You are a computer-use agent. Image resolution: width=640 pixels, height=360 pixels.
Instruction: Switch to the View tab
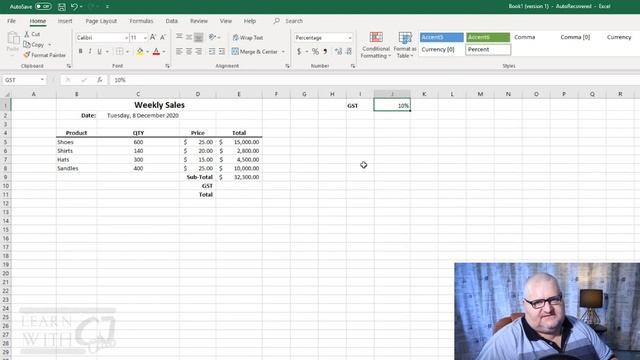click(226, 21)
